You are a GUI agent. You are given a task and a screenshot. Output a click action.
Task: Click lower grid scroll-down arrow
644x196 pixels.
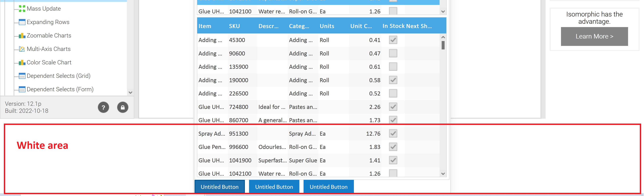(x=443, y=174)
